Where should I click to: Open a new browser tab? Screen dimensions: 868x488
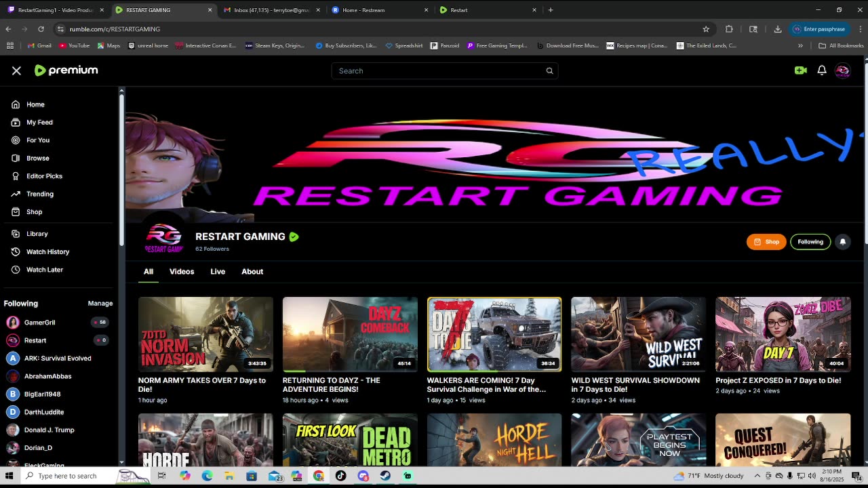551,10
